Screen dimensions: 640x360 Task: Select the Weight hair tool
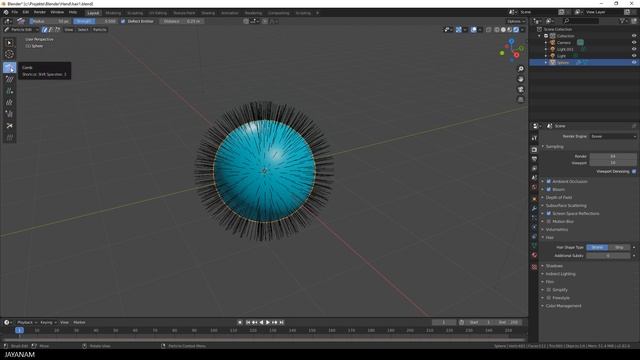pos(9,137)
